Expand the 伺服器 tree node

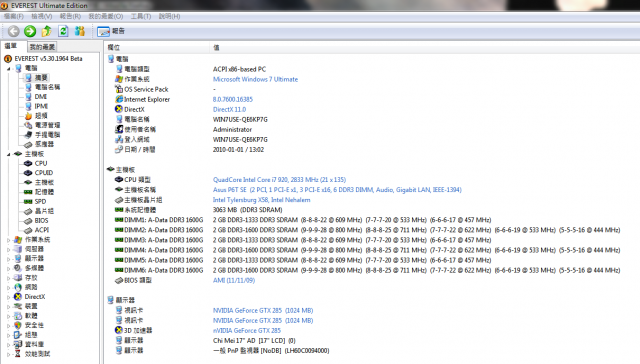9,249
